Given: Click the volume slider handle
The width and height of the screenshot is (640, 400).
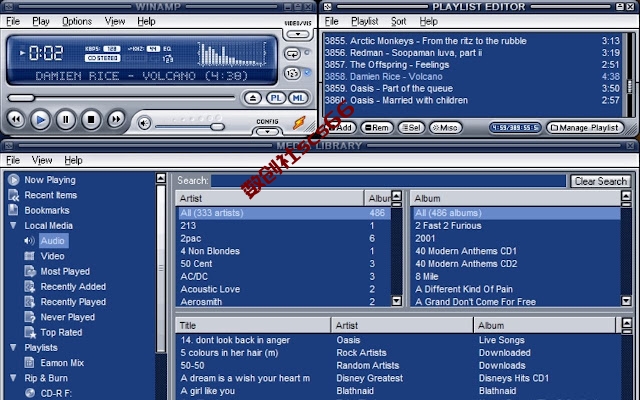Looking at the screenshot, I should (218, 127).
